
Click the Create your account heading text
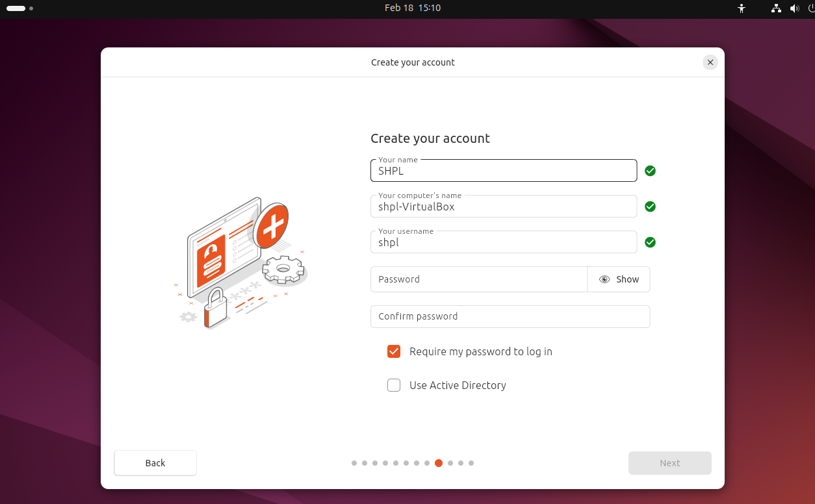pyautogui.click(x=430, y=138)
